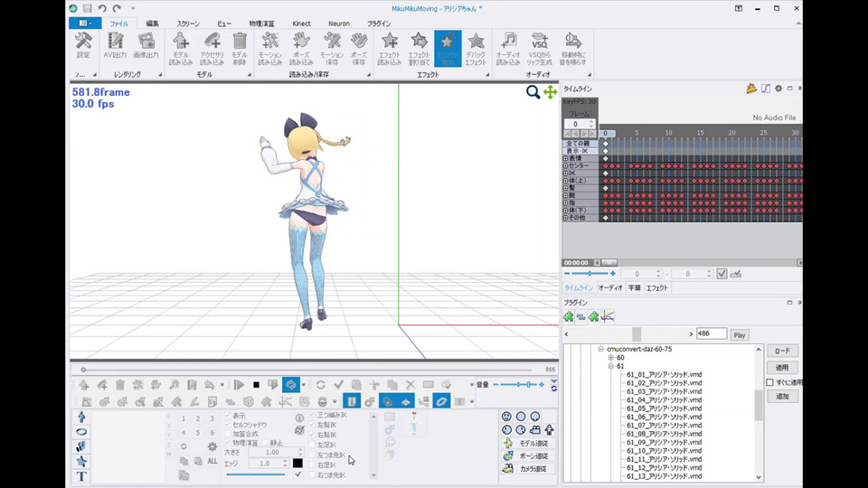868x488 pixels.
Task: Expand the 表情 row in timeline
Action: point(566,158)
